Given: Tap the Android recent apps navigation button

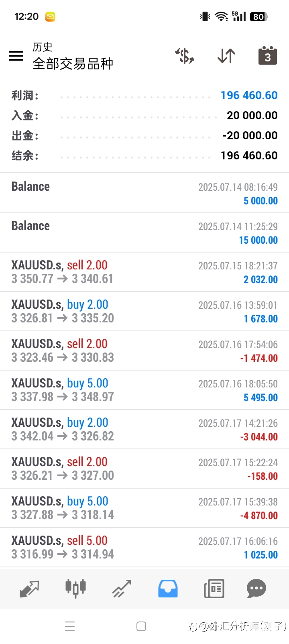Looking at the screenshot, I should [70, 626].
